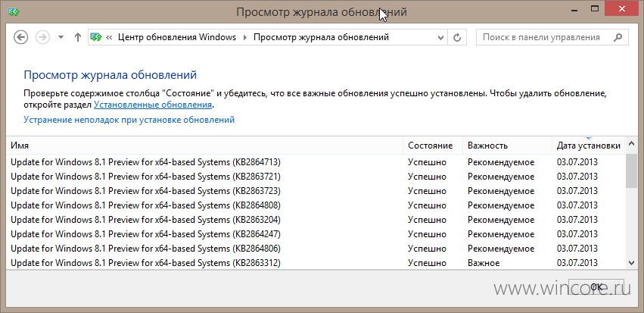The image size is (644, 313).
Task: Click date 03.07.2013 in KB2863723 row
Action: 577,191
